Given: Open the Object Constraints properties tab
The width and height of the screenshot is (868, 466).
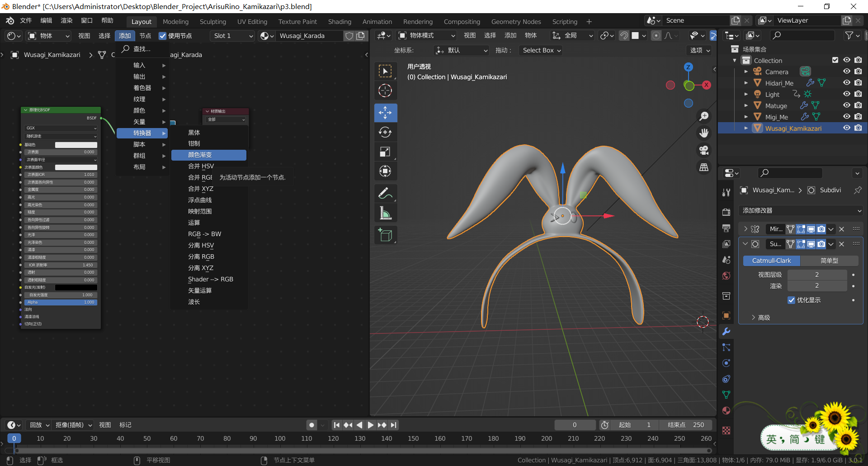Looking at the screenshot, I should tap(726, 379).
